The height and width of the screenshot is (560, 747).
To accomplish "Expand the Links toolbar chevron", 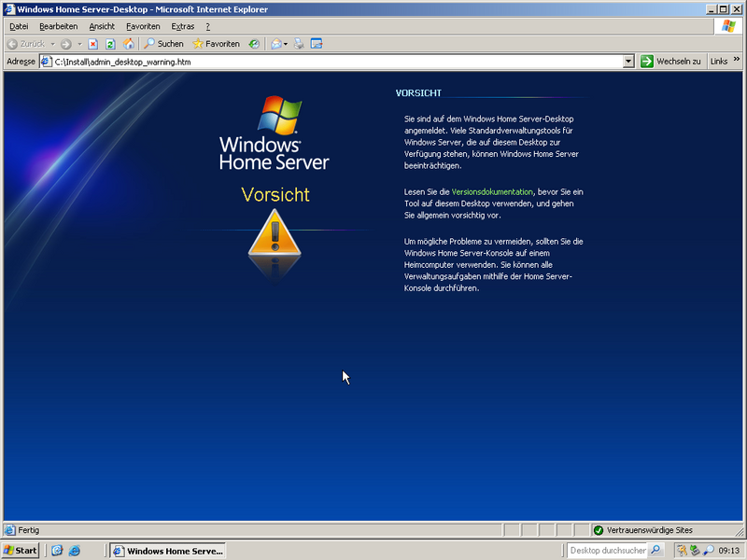I will (737, 62).
